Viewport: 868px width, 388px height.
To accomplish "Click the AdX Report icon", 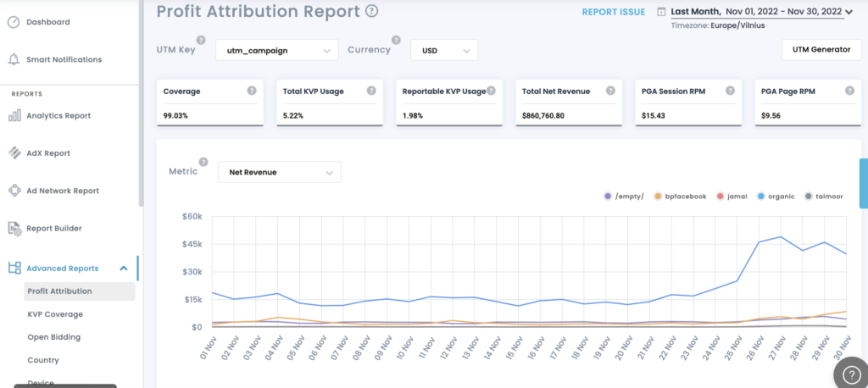I will click(x=14, y=153).
